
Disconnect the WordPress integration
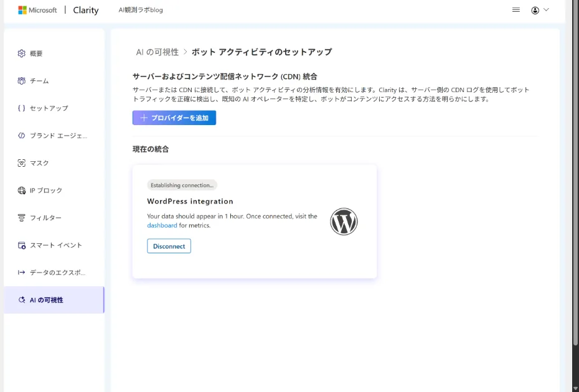point(169,246)
